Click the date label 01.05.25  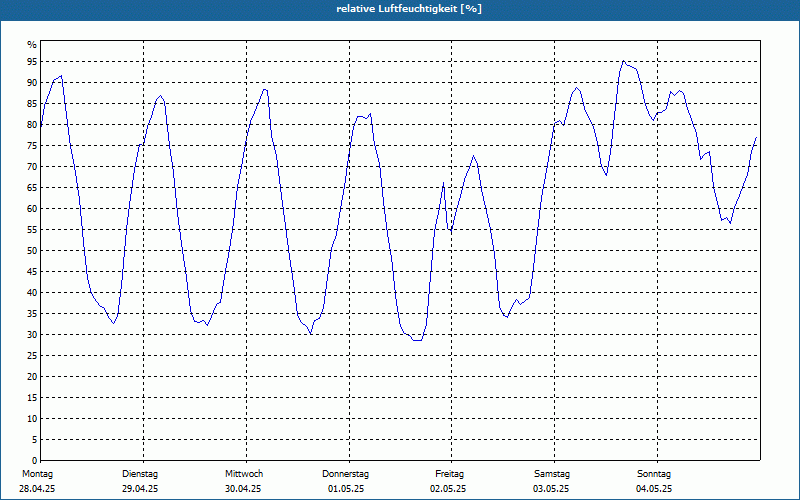click(x=346, y=489)
